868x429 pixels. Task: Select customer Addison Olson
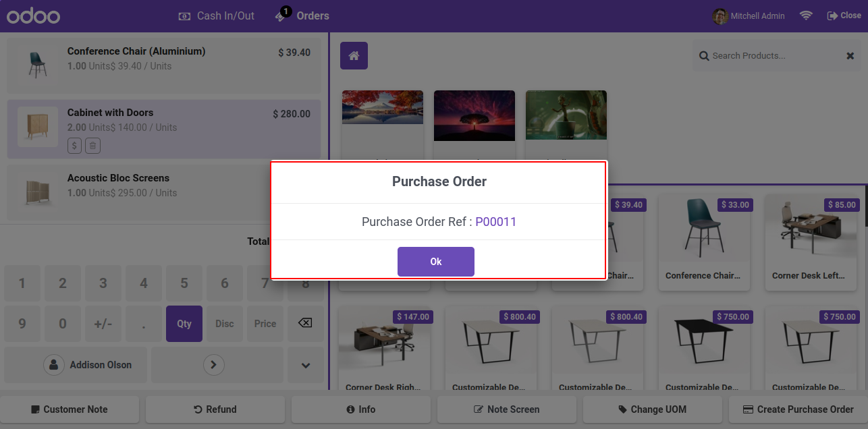(88, 365)
